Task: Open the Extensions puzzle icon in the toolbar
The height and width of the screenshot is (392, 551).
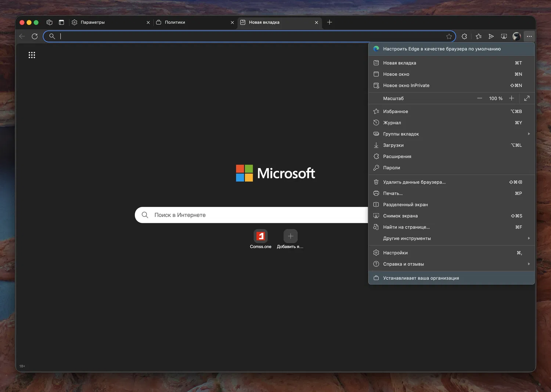Action: click(x=464, y=36)
